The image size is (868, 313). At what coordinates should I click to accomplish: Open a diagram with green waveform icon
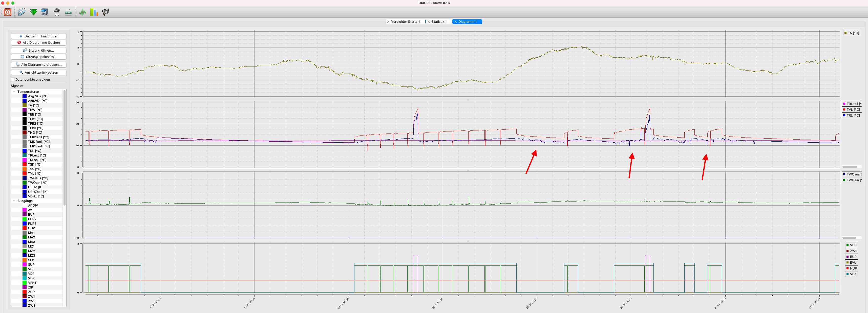pos(82,12)
